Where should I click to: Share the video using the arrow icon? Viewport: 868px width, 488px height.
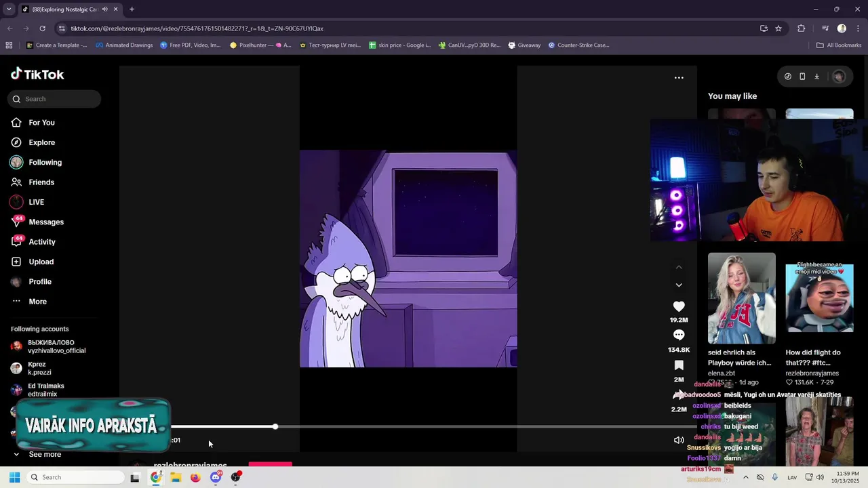tap(679, 395)
